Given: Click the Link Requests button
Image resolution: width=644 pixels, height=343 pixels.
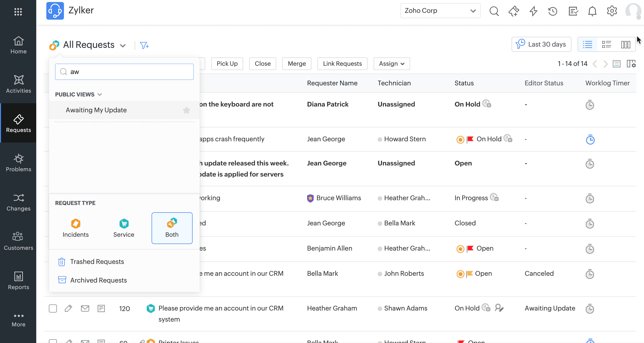Looking at the screenshot, I should coord(342,64).
